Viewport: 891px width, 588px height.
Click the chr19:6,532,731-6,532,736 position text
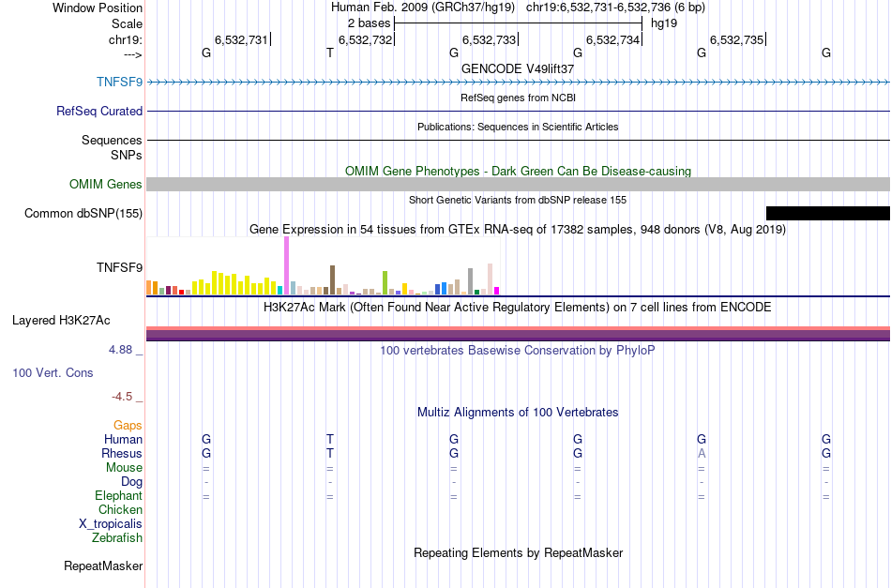(615, 8)
